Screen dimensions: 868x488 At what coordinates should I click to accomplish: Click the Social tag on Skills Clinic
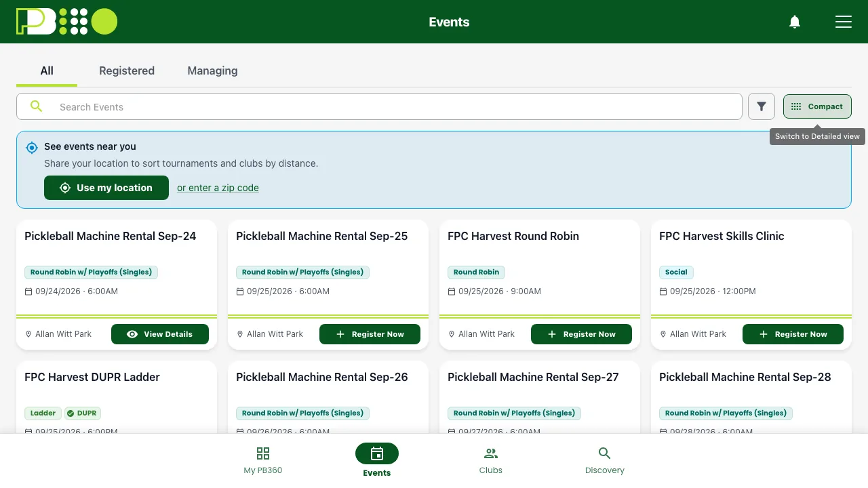click(676, 272)
